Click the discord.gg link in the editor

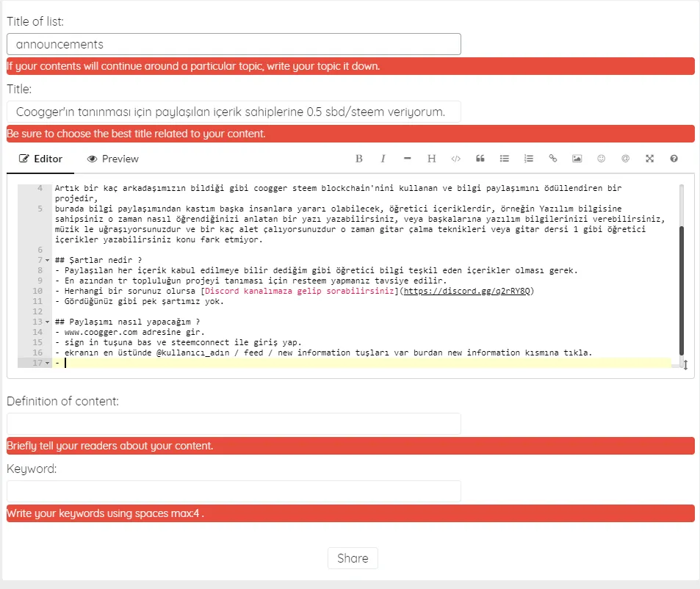[466, 291]
